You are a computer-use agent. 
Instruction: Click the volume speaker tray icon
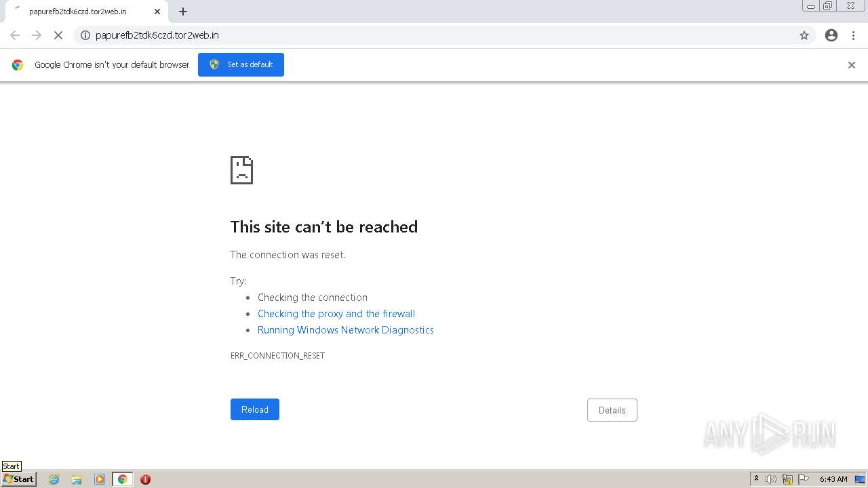771,479
